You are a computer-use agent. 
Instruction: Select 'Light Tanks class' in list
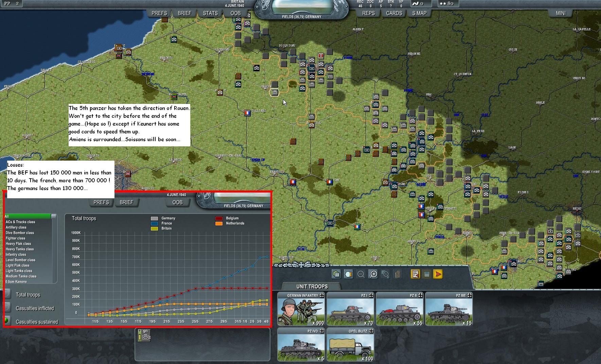28,271
